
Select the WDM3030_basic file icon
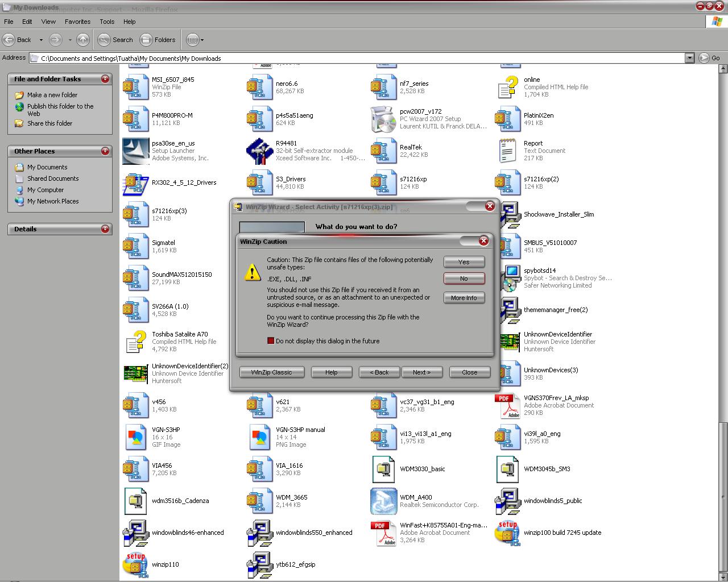[x=384, y=469]
